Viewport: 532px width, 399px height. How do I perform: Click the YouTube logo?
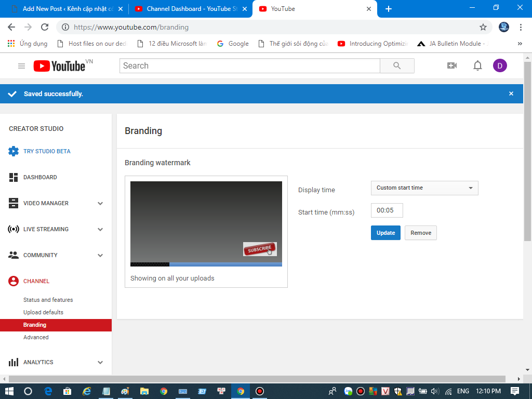click(x=59, y=66)
